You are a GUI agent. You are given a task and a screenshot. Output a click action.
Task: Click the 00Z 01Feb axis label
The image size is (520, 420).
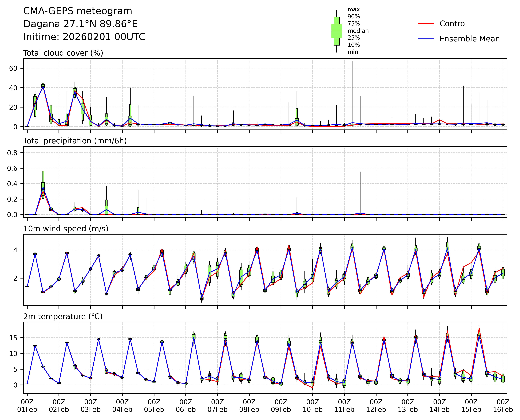(27, 406)
